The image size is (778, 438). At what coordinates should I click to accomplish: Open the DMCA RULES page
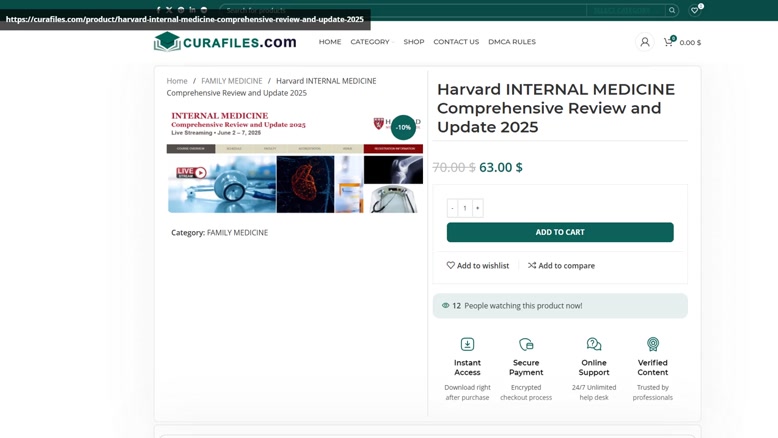point(512,42)
